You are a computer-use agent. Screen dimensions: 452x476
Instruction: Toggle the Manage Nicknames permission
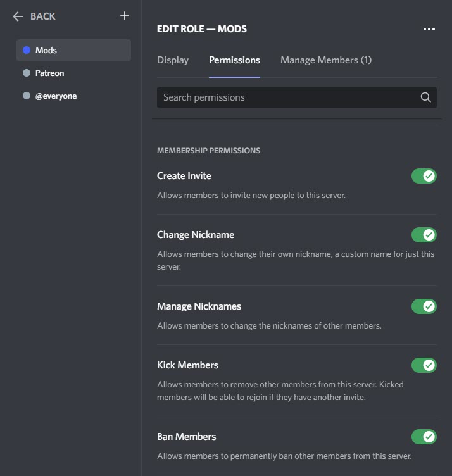424,306
